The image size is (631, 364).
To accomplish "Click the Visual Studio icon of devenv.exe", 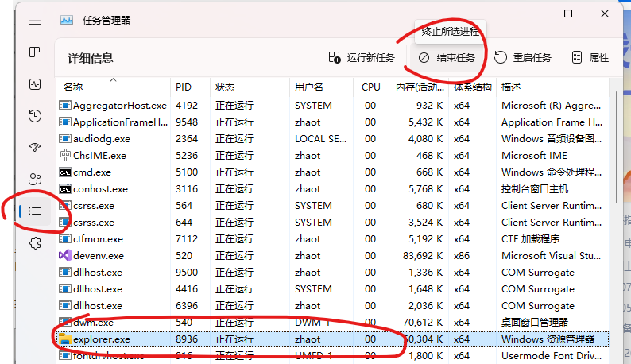I will (65, 255).
